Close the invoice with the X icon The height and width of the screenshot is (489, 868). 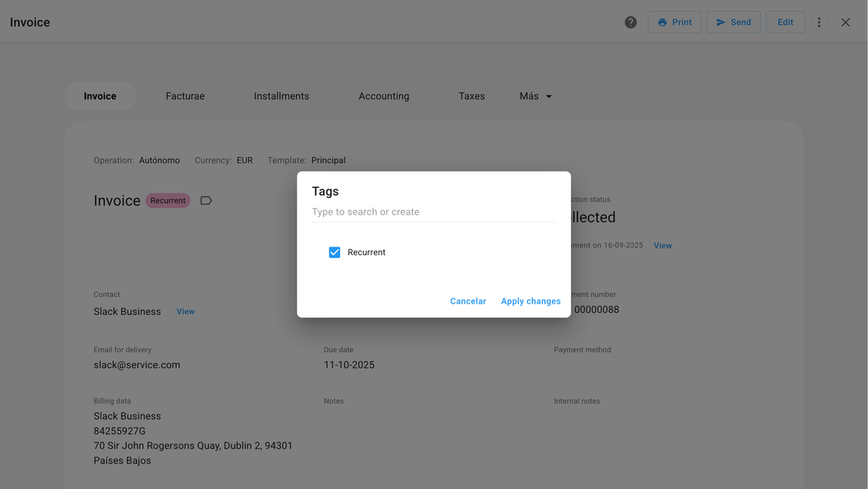tap(845, 23)
